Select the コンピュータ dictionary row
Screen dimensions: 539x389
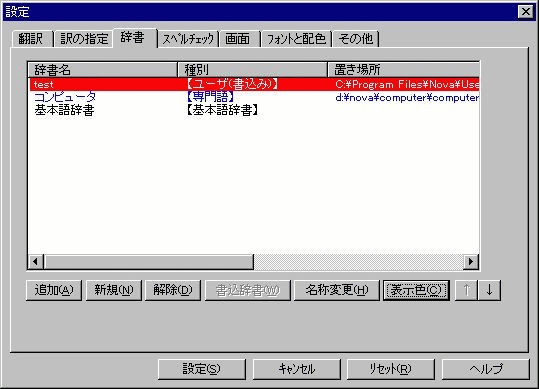254,97
